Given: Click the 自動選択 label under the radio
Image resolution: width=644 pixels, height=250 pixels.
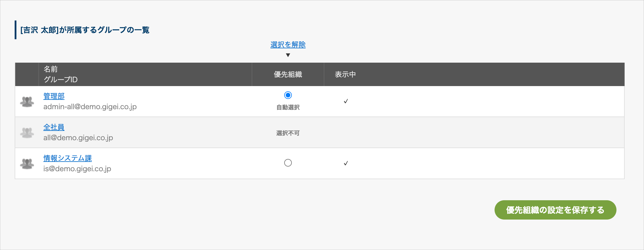Looking at the screenshot, I should point(288,107).
